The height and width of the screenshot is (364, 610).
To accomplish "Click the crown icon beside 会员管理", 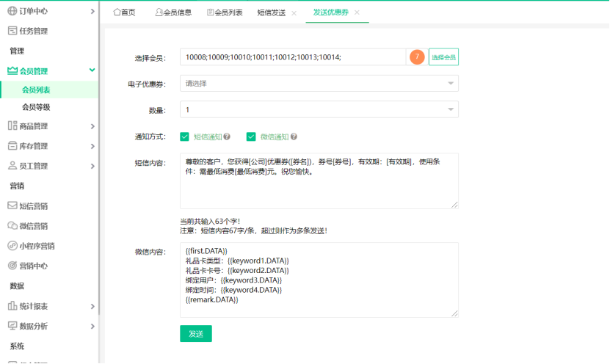I will [12, 70].
